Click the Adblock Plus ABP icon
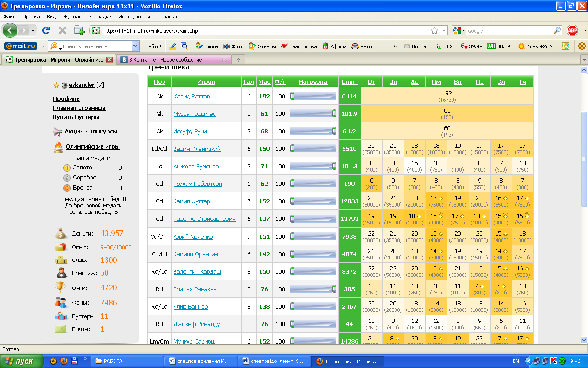Viewport: 588px width, 368px height. click(572, 30)
